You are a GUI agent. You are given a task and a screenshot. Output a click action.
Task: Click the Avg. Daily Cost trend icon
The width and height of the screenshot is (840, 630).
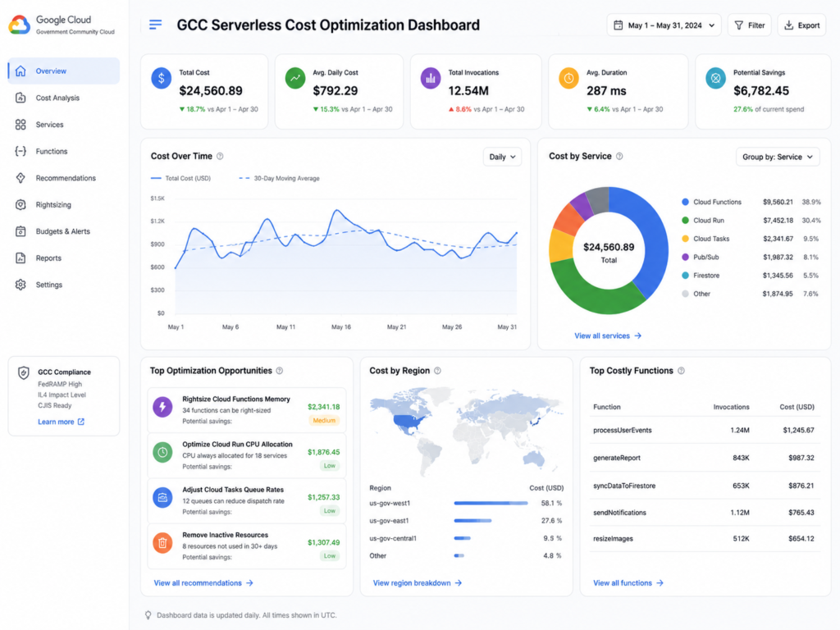coord(295,78)
